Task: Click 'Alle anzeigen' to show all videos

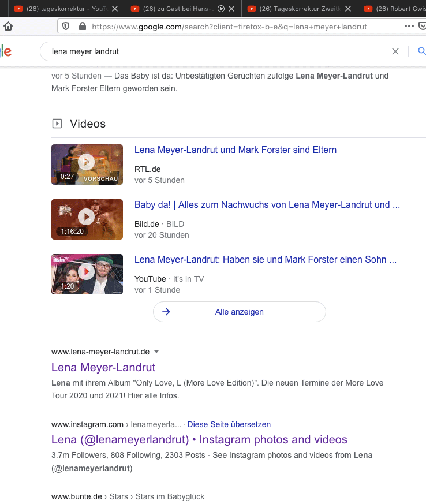Action: click(x=239, y=312)
